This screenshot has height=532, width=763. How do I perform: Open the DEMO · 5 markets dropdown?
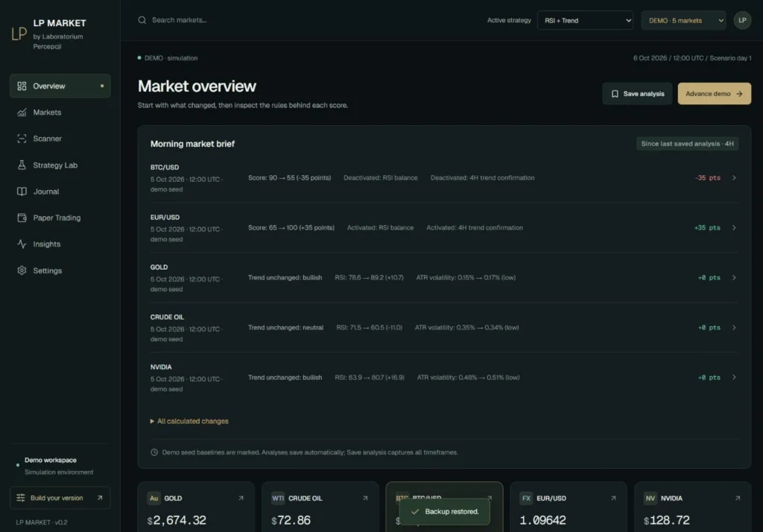coord(683,20)
